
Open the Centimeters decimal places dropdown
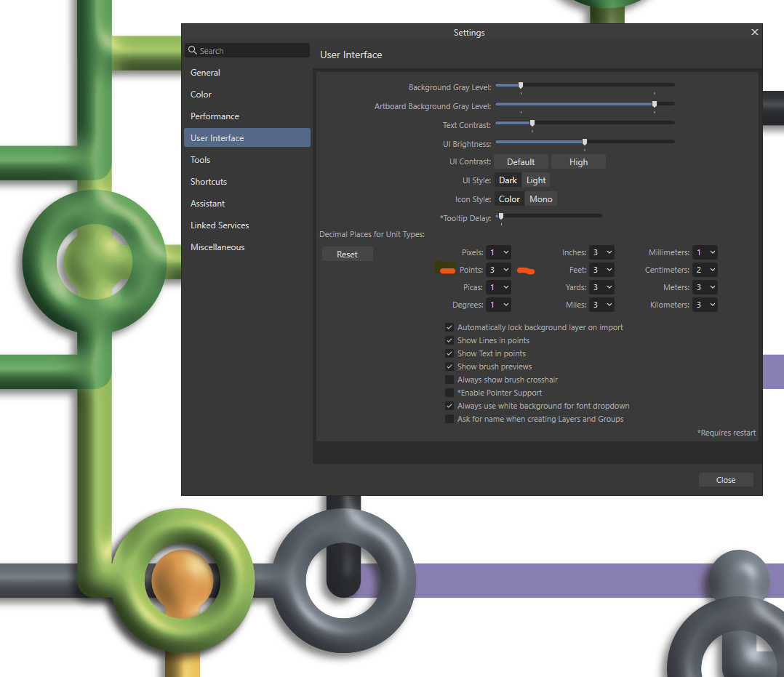pos(705,270)
